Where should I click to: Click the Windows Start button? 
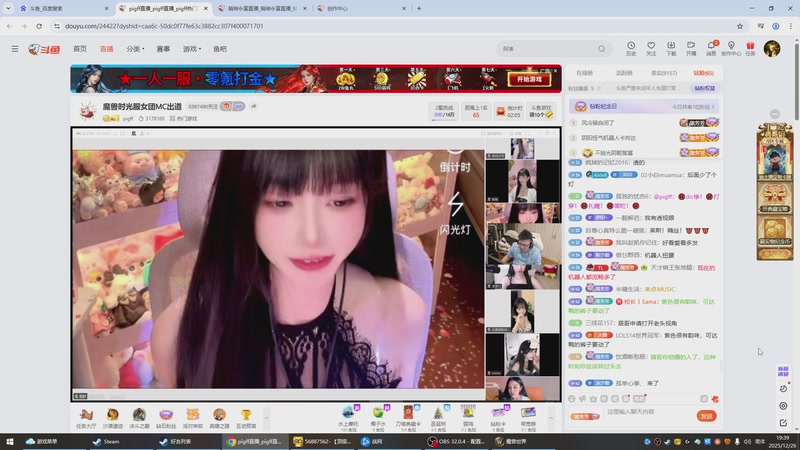[9, 442]
